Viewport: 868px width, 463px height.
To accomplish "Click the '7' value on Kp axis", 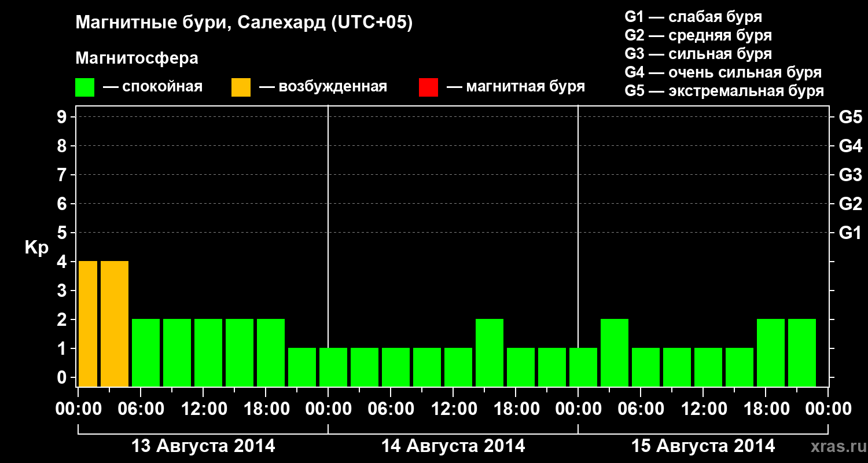I will [x=62, y=175].
